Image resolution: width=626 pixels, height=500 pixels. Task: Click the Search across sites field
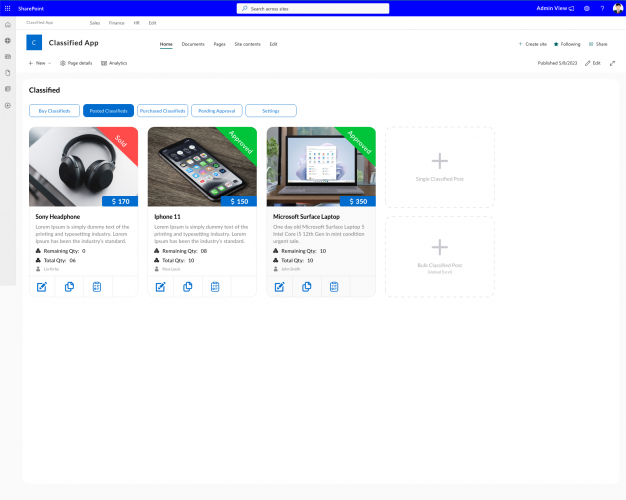click(x=313, y=8)
